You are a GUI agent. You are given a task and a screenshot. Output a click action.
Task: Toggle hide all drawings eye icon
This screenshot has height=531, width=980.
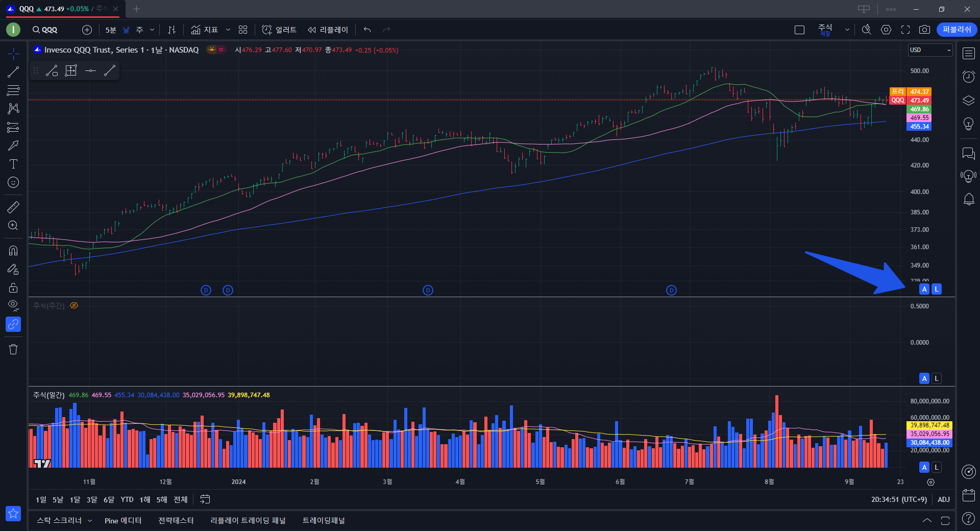(13, 306)
